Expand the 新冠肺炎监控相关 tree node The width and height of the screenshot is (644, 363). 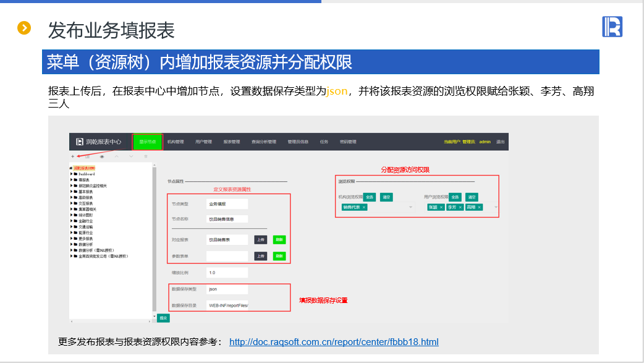point(72,186)
